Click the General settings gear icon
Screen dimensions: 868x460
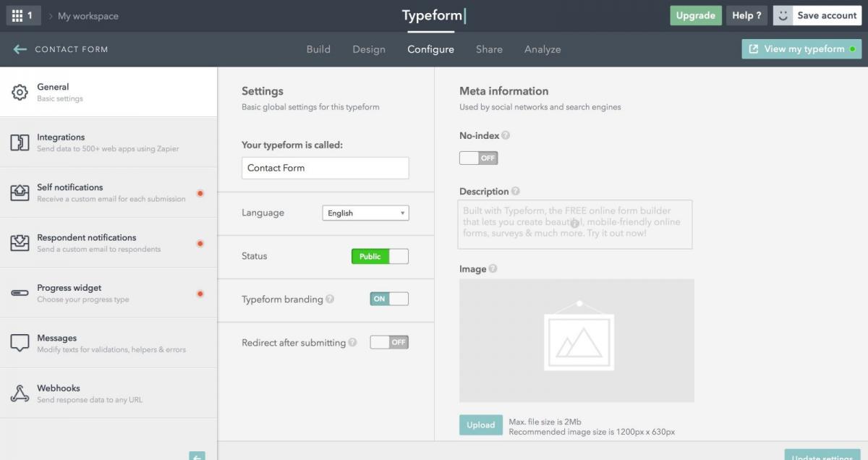pyautogui.click(x=20, y=93)
